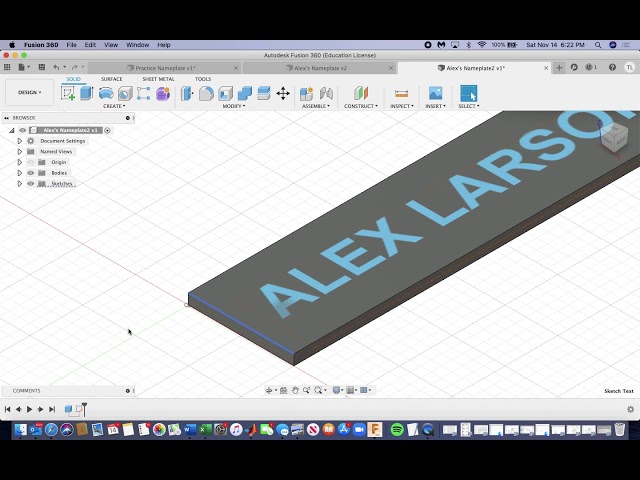Jump to timeline end
The width and height of the screenshot is (640, 480).
[52, 409]
